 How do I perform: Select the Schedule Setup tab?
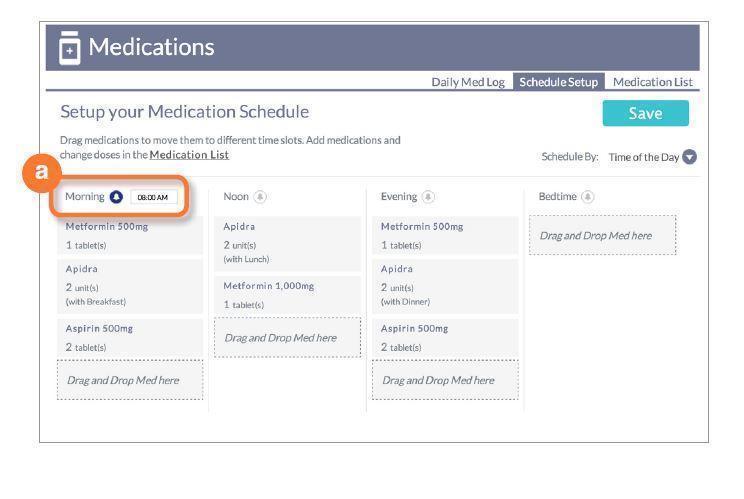(558, 82)
